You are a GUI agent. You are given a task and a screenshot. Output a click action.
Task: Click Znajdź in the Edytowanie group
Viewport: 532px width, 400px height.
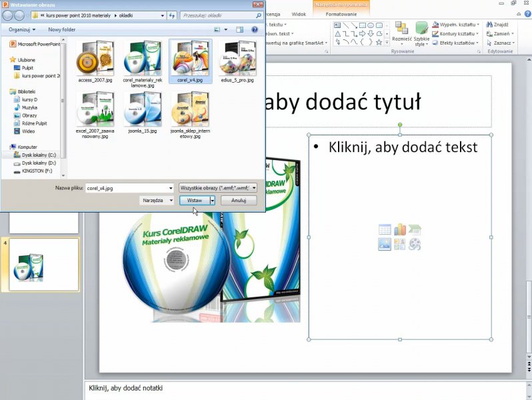tap(497, 24)
